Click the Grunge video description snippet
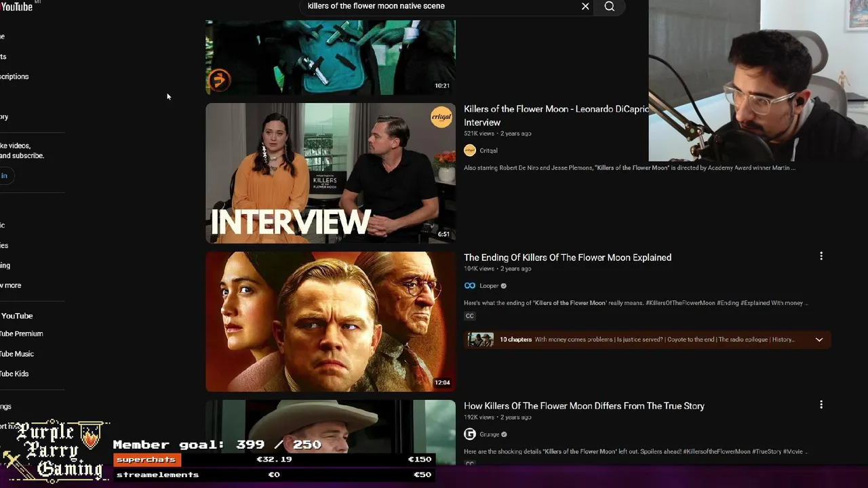Image resolution: width=868 pixels, height=488 pixels. [x=636, y=451]
